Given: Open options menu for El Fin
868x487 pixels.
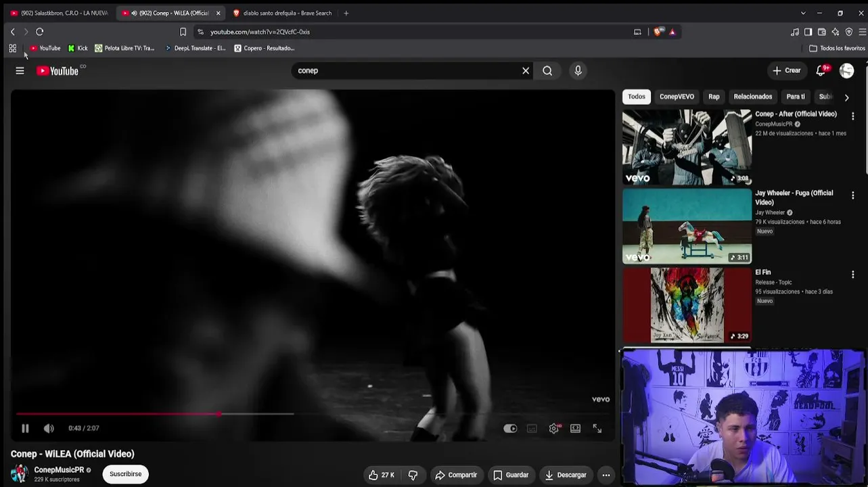Looking at the screenshot, I should click(x=852, y=275).
